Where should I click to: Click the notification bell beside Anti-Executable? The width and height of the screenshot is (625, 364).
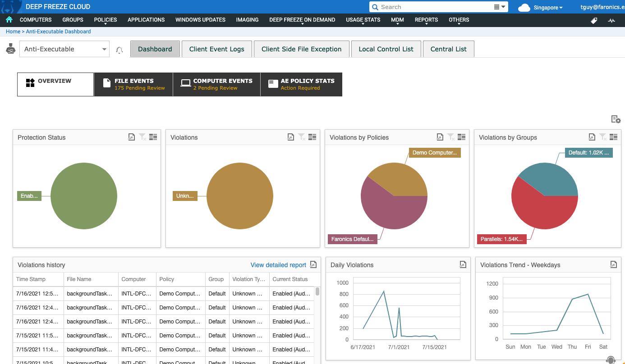(119, 50)
